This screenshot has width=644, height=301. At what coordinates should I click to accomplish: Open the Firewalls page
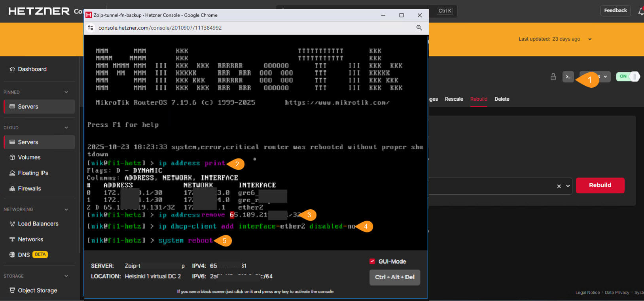pos(25,188)
